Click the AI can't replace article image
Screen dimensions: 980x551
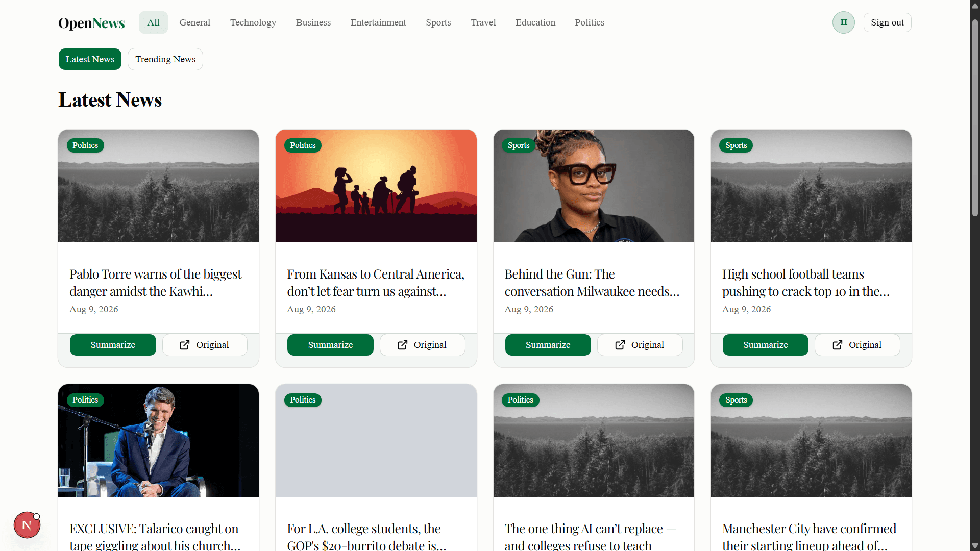click(x=594, y=440)
